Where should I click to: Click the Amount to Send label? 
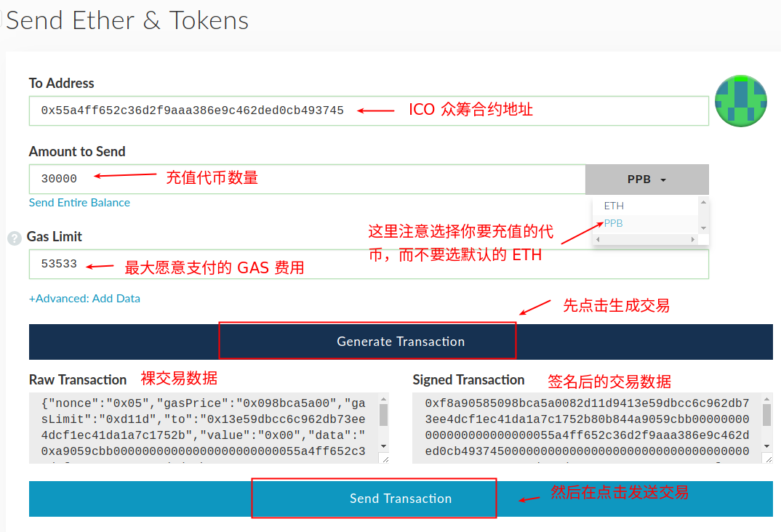77,151
